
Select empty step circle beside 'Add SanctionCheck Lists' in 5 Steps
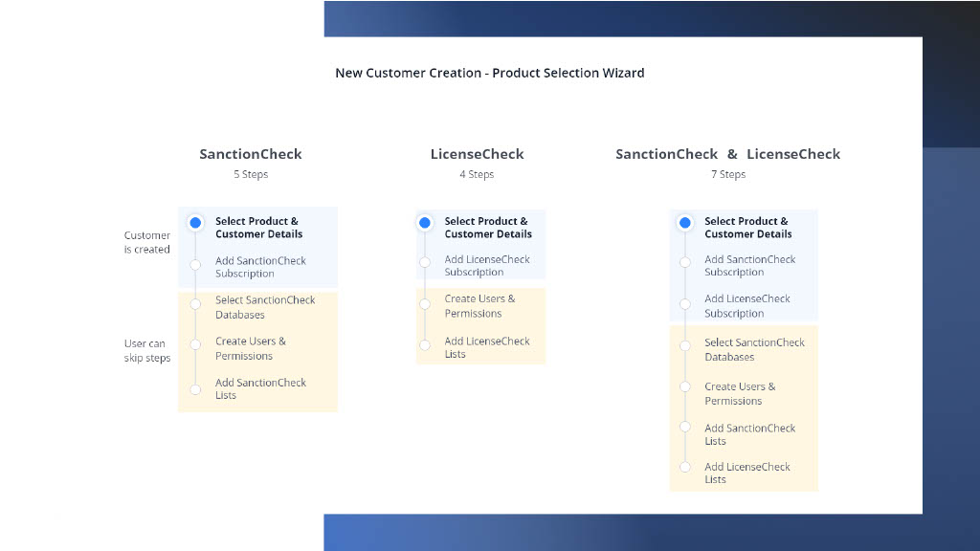195,389
